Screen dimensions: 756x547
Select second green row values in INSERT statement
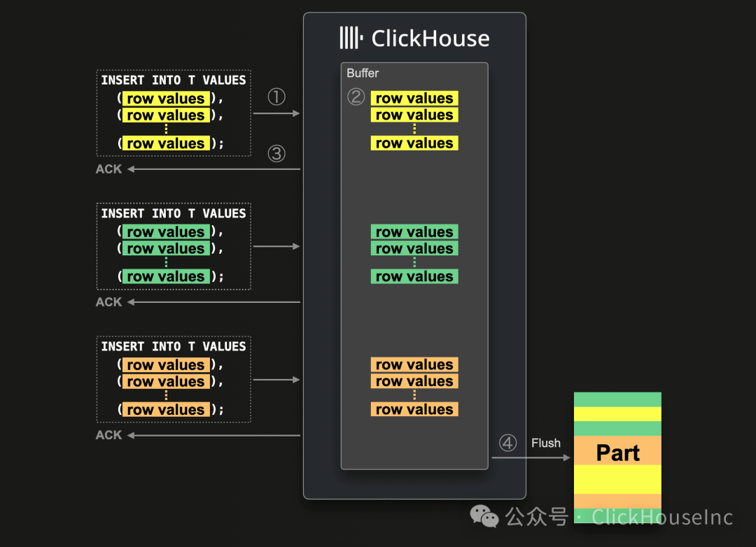point(166,248)
